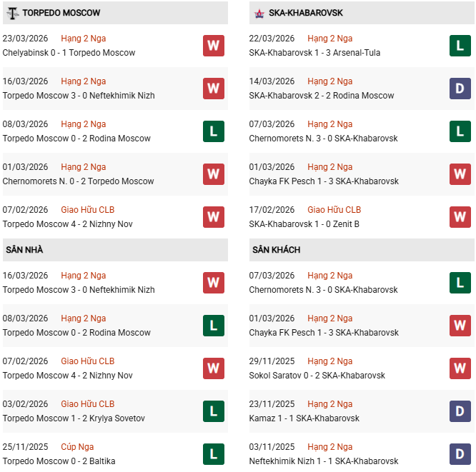
Task: Open match Chernomorets N. 0-2 Torpedo Moscow
Action: click(78, 181)
